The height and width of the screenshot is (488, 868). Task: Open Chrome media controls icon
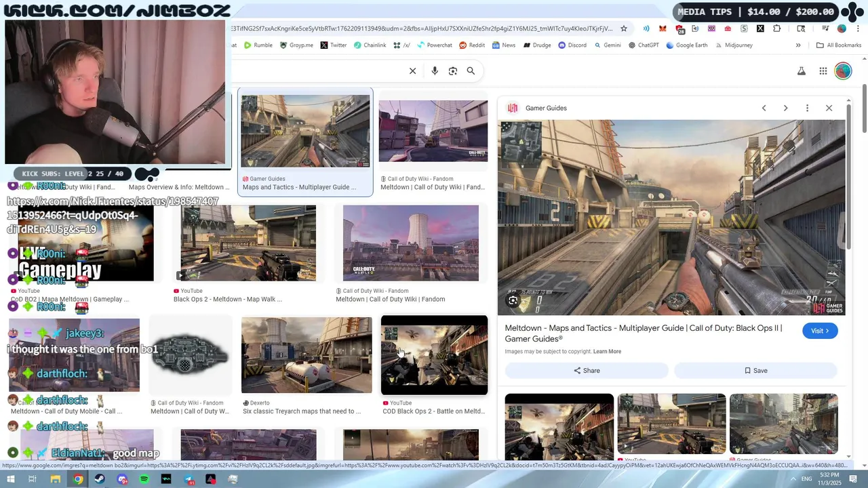tap(825, 28)
